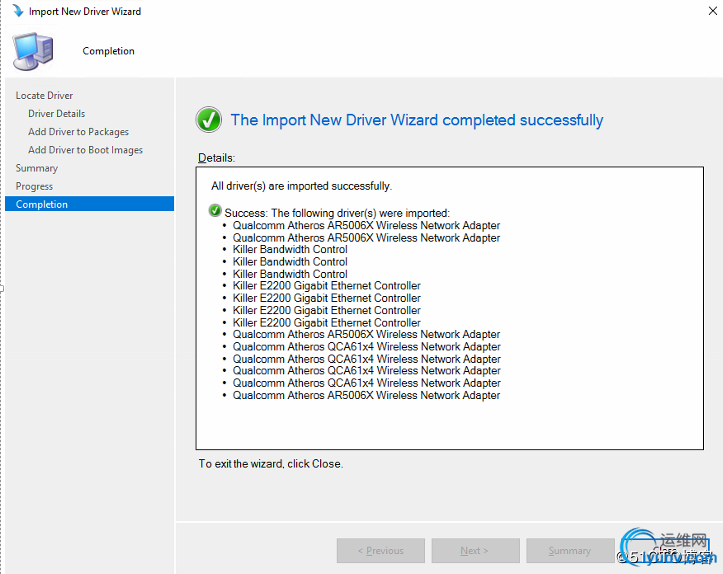Click the blue arrow wizard title icon
The height and width of the screenshot is (574, 723).
coord(18,11)
